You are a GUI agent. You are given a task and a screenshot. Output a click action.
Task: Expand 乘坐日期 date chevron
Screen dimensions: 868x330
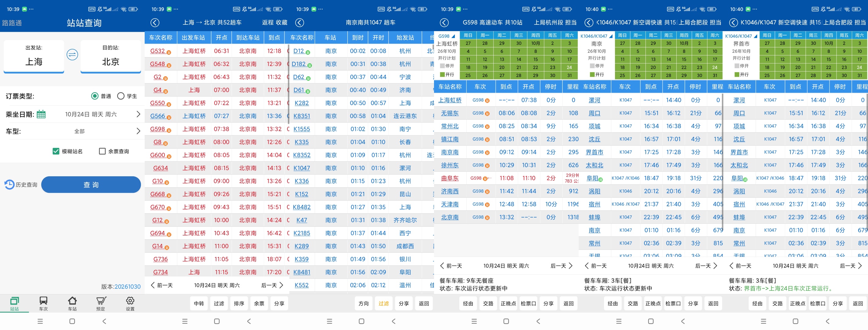tap(138, 114)
